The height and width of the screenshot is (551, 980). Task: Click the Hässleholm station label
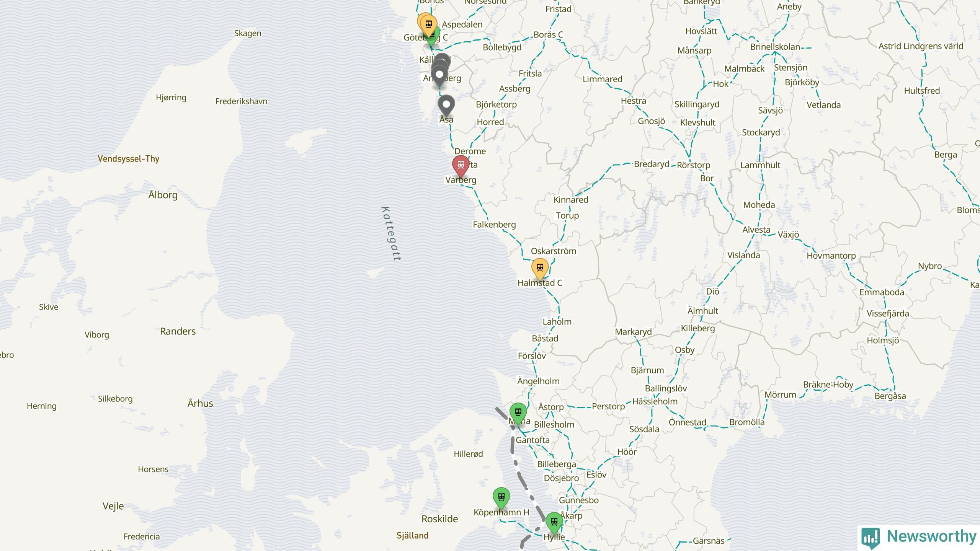coord(655,401)
